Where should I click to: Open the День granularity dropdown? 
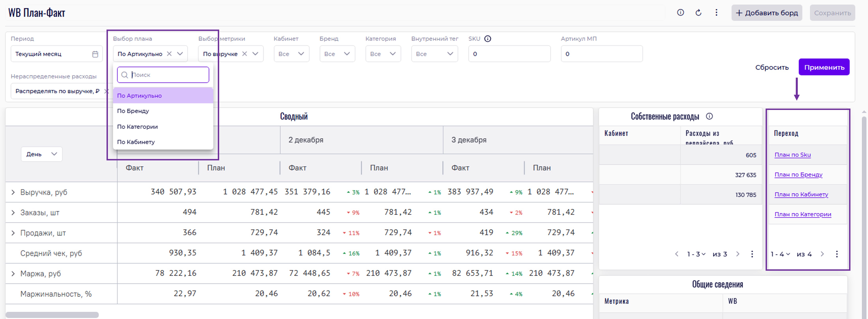tap(41, 154)
